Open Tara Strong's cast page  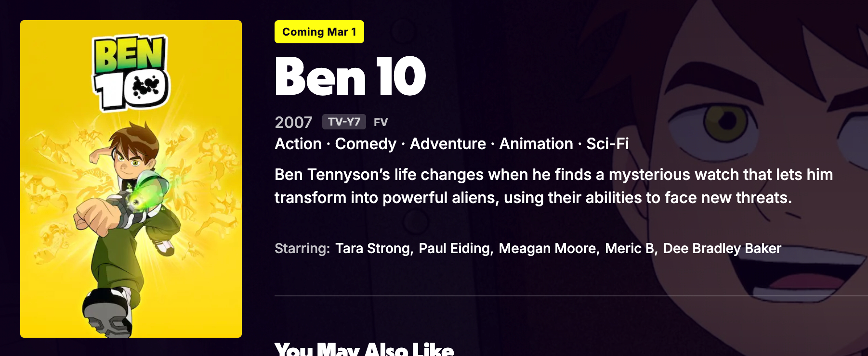pos(373,248)
